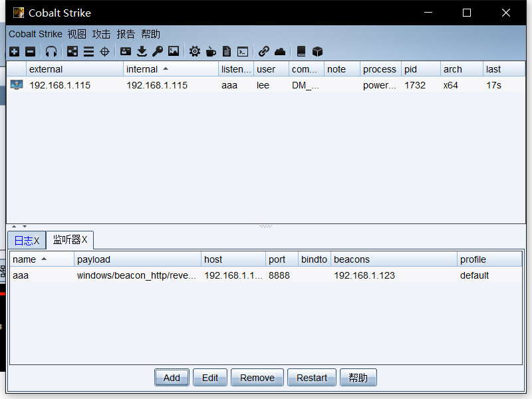Sort sessions by internal column header
Screen dimensions: 532x399
tap(171, 69)
